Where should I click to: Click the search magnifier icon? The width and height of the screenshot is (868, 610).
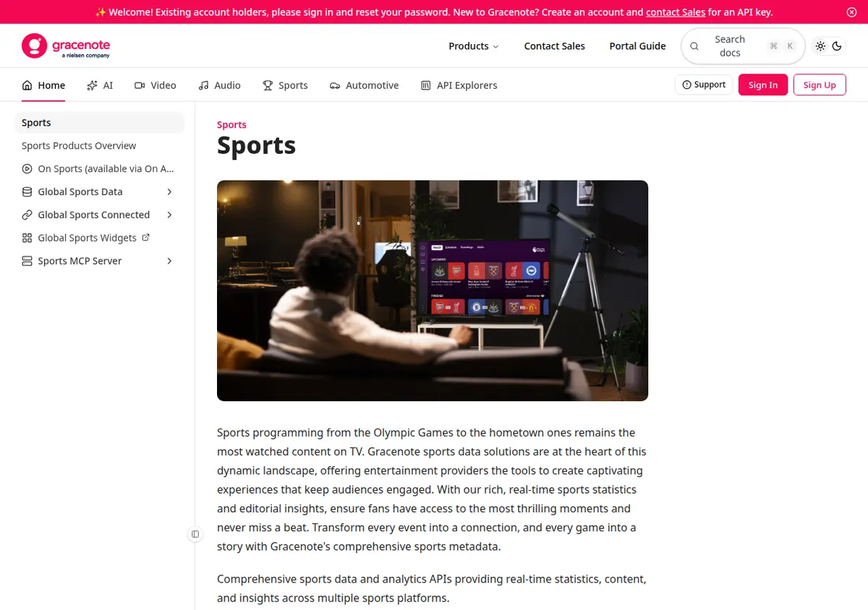694,46
